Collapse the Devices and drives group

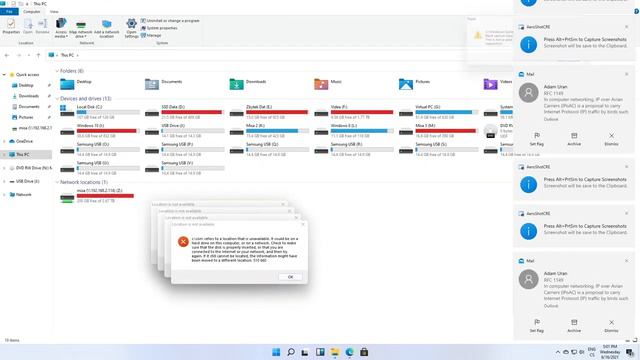(57, 99)
